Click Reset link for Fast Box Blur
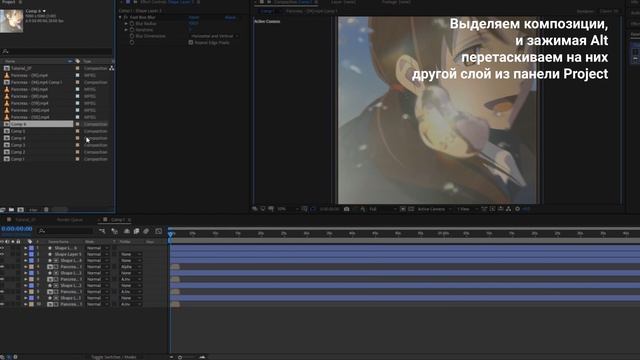The width and height of the screenshot is (640, 360). click(x=194, y=18)
